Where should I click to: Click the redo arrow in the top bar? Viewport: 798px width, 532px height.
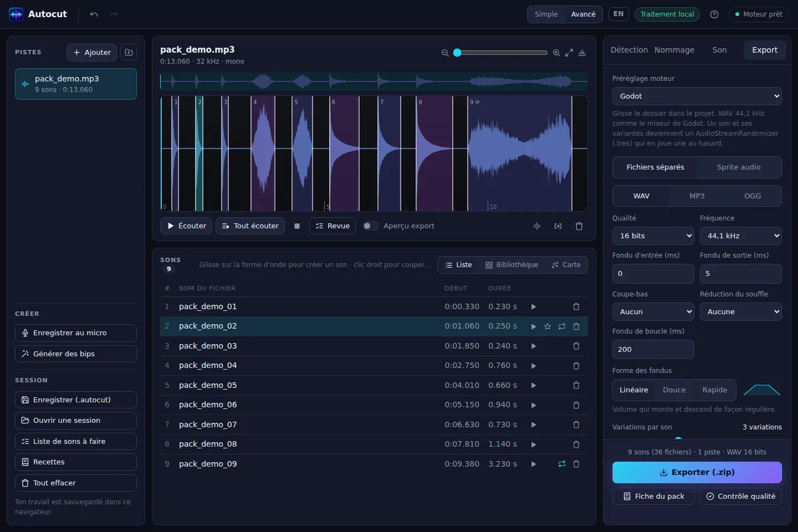click(113, 14)
